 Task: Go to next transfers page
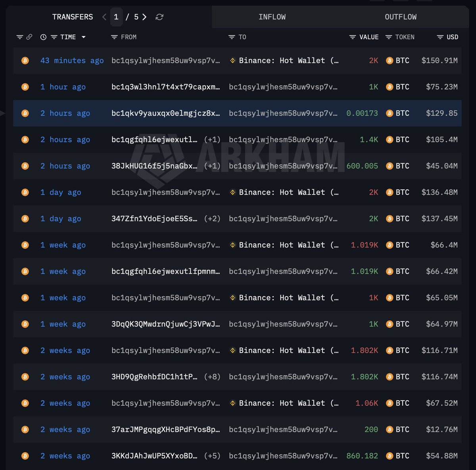click(x=144, y=17)
